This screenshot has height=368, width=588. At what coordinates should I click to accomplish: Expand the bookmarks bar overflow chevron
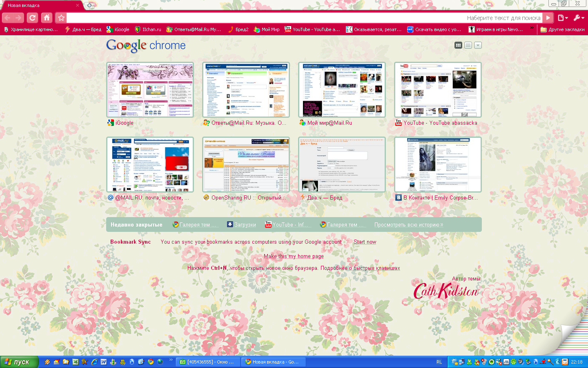coord(532,29)
